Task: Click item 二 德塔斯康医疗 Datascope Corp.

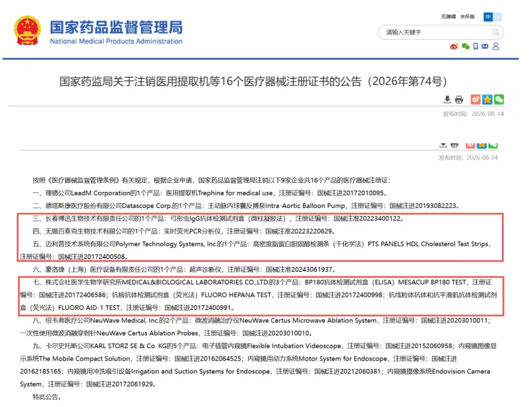Action: point(246,206)
